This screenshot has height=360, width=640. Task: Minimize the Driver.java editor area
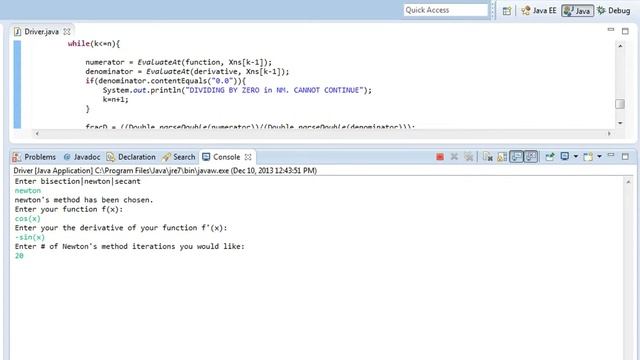pyautogui.click(x=611, y=30)
